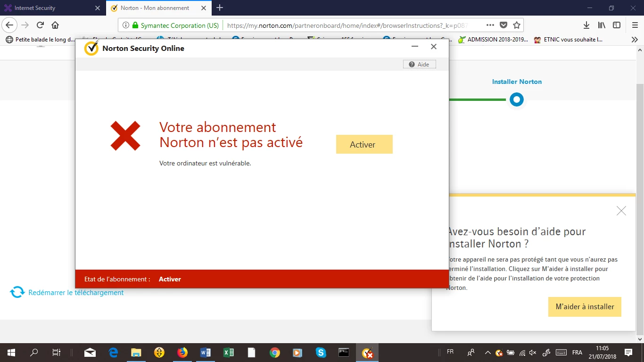This screenshot has width=644, height=362.
Task: Switch to Firefox in the taskbar
Action: point(182,353)
